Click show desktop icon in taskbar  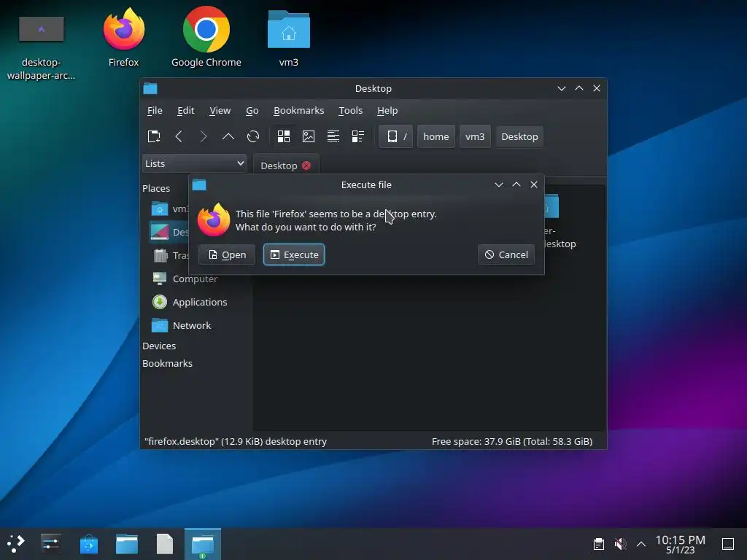click(x=728, y=544)
